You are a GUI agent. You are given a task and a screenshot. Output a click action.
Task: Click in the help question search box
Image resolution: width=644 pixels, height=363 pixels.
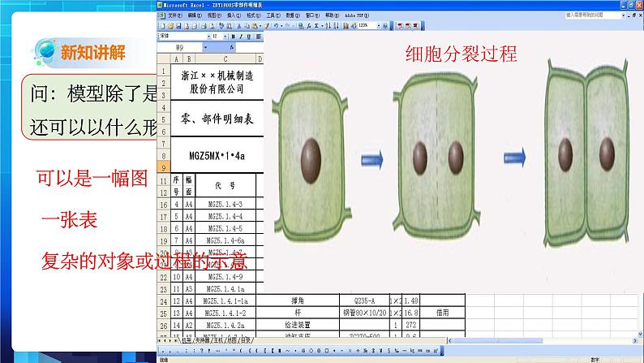(592, 15)
